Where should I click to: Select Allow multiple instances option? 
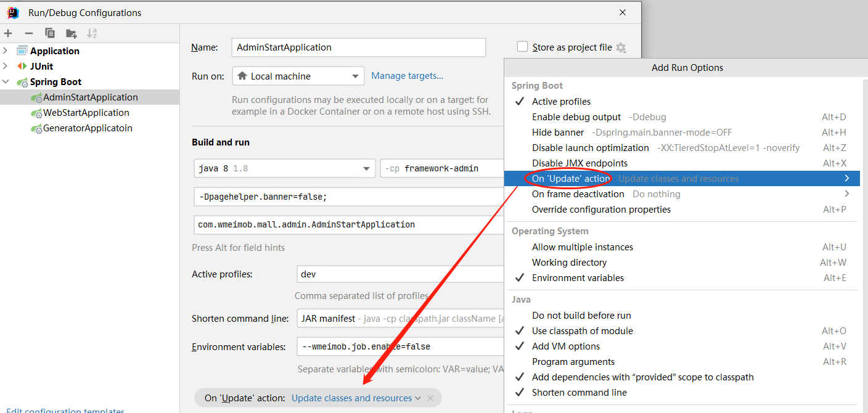tap(683, 247)
